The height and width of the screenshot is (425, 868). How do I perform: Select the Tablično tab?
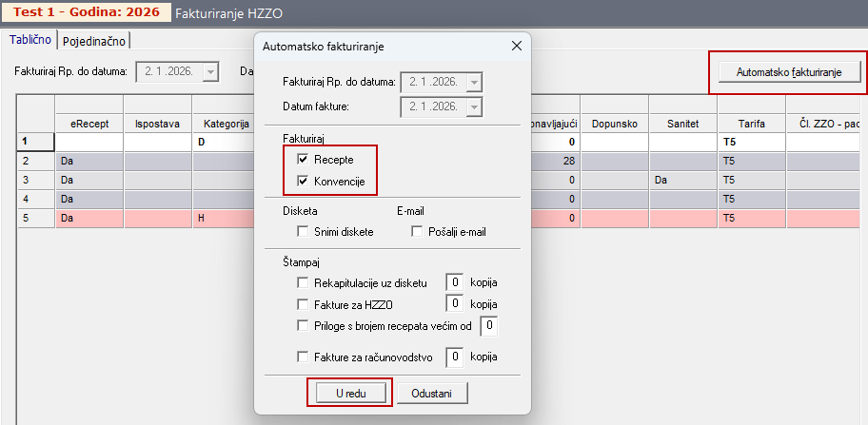pyautogui.click(x=30, y=40)
